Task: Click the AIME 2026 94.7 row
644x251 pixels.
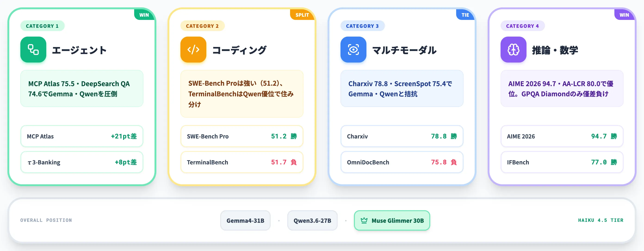Action: click(562, 136)
